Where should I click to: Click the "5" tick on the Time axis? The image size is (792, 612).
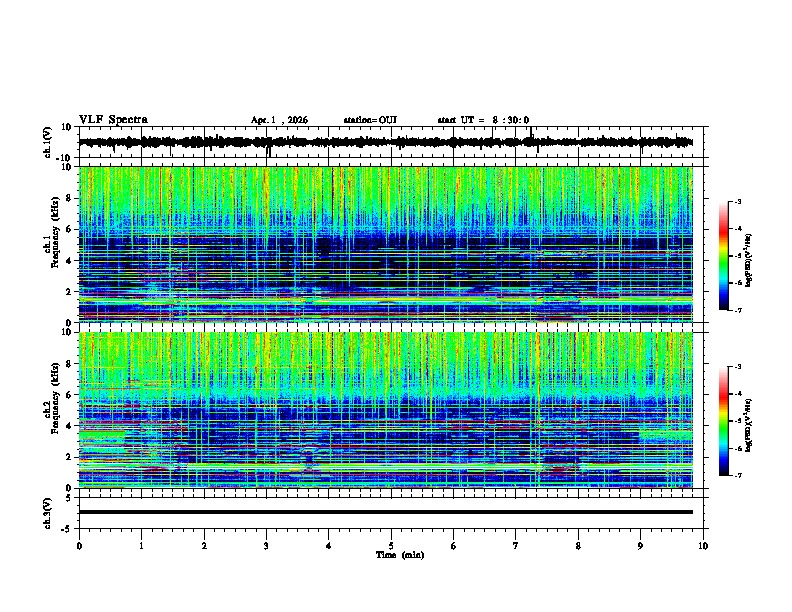click(x=391, y=546)
